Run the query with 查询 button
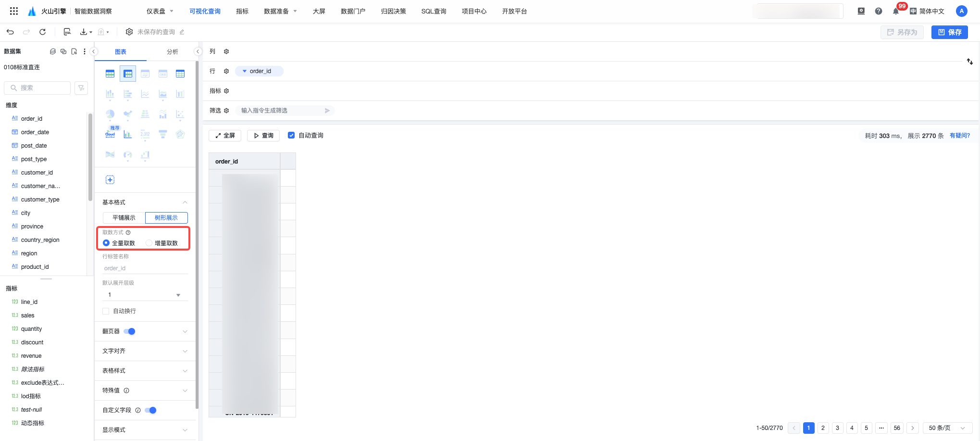Viewport: 980px width, 441px height. [263, 136]
